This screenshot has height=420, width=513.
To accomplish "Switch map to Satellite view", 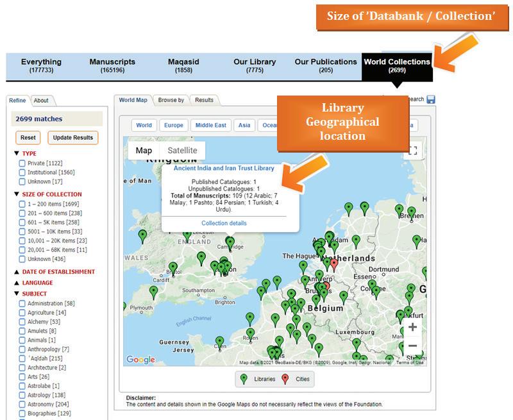I will [182, 151].
